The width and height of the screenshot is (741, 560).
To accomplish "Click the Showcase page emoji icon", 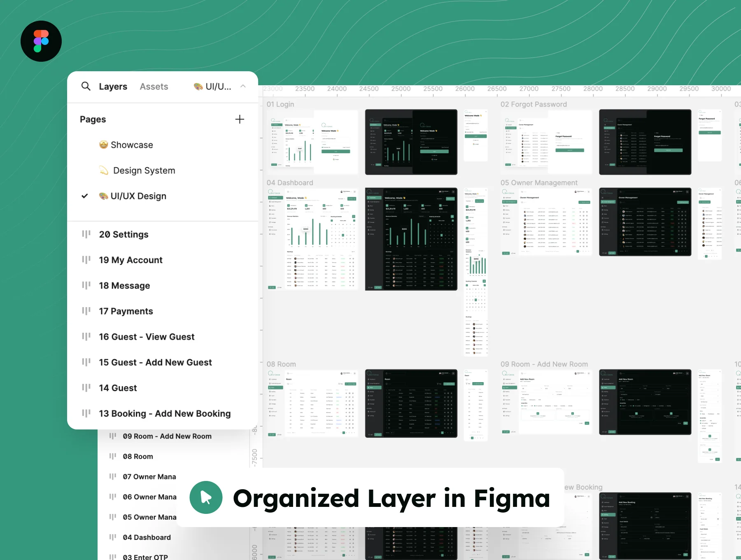I will click(x=104, y=145).
